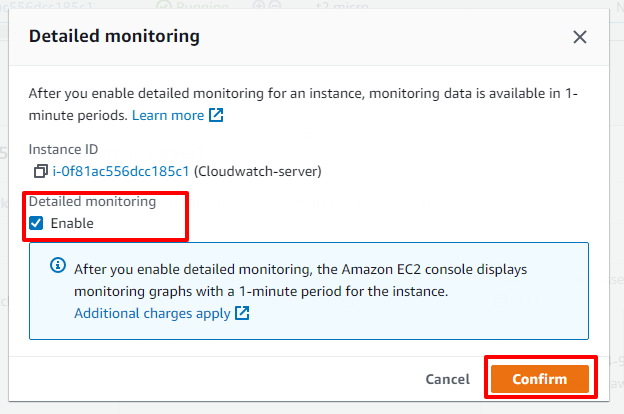Viewport: 624px width, 414px height.
Task: Close the Detailed monitoring dialog
Action: tap(580, 37)
